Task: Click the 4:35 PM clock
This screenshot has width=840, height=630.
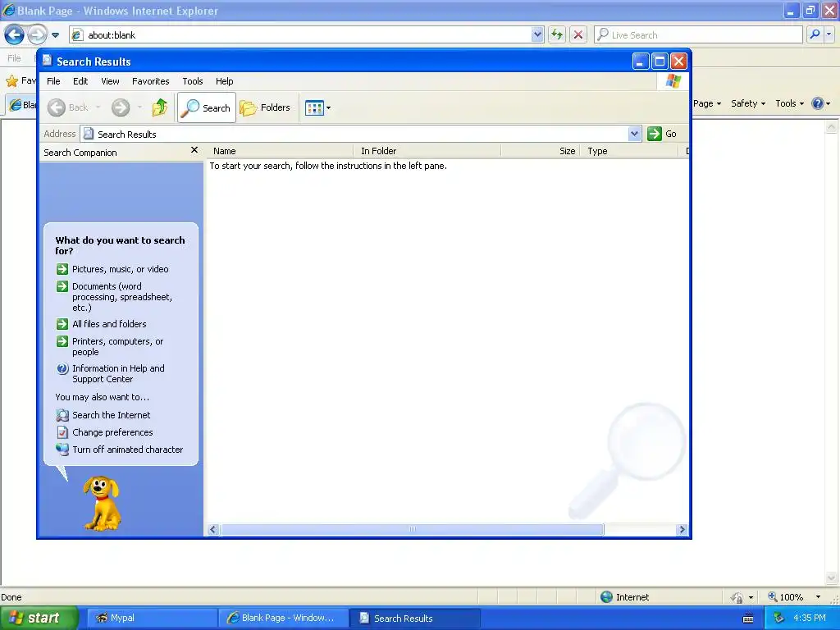Action: pyautogui.click(x=810, y=618)
